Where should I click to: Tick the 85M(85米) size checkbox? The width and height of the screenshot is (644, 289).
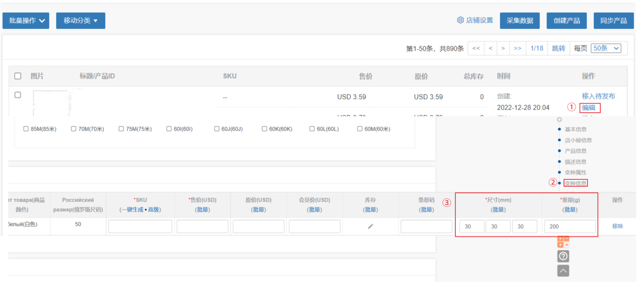(26, 129)
